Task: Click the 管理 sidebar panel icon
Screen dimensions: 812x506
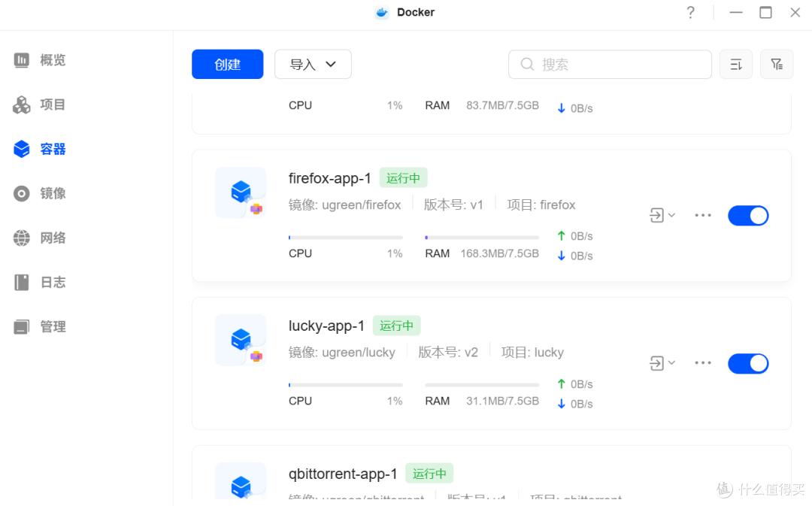Action: [x=22, y=327]
